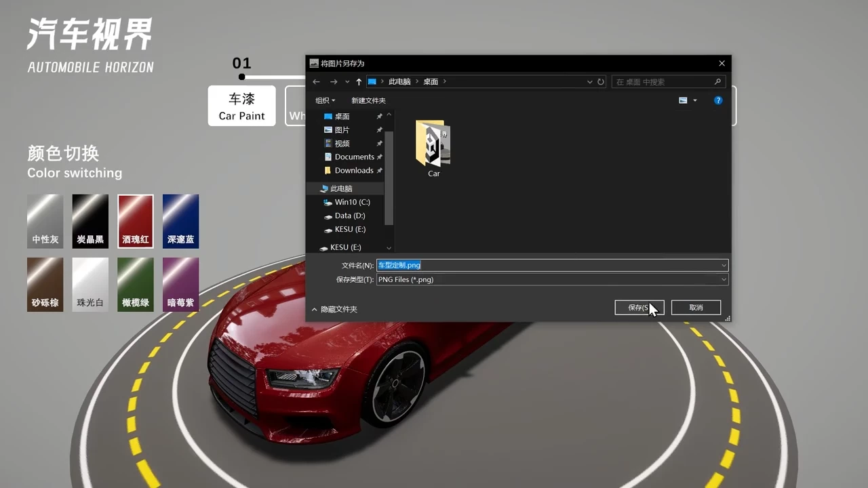Select the Car folder
868x488 pixels.
coord(433,148)
